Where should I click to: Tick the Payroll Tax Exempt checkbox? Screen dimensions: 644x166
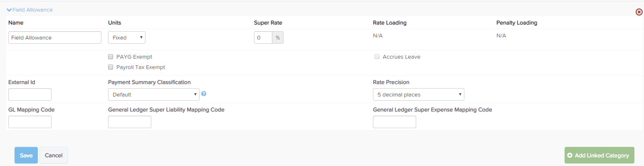pos(111,67)
